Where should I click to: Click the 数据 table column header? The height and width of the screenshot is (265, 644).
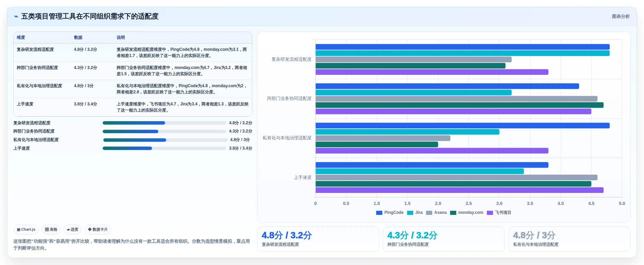tap(78, 37)
